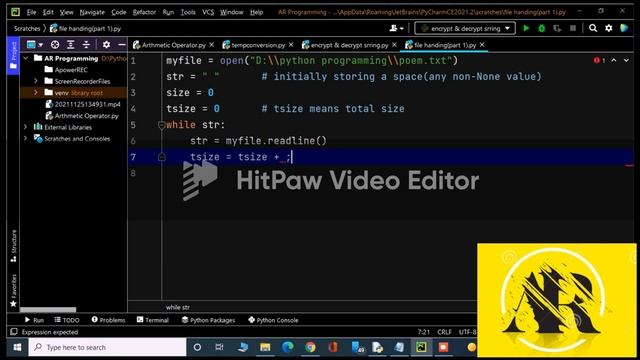Screen dimensions: 640x360
Task: Click the JetBrains toolbox icon at far right
Action: [x=624, y=28]
